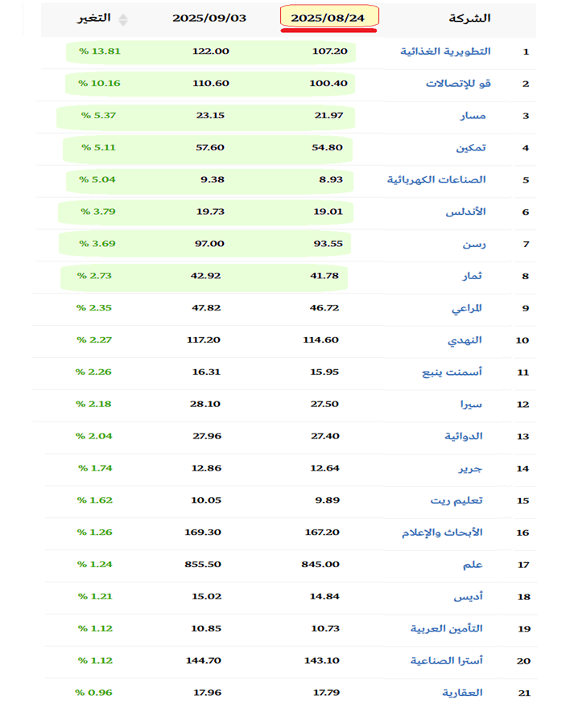Click the 100.40 price cell

click(328, 83)
